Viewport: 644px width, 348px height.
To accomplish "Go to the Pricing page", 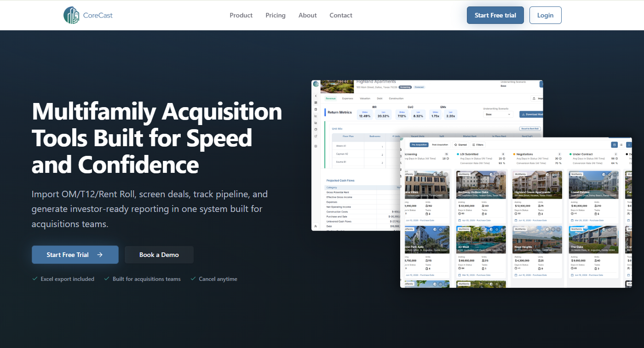I will coord(276,15).
